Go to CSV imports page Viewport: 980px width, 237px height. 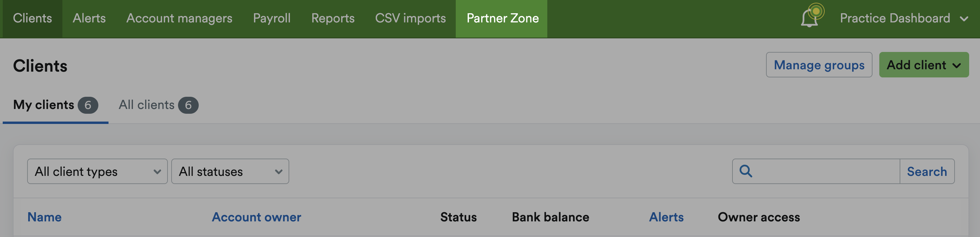point(410,18)
